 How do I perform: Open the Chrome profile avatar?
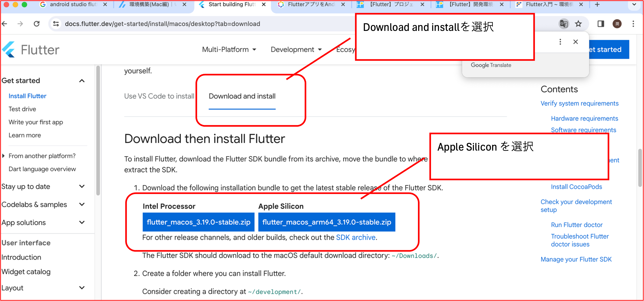coord(617,24)
